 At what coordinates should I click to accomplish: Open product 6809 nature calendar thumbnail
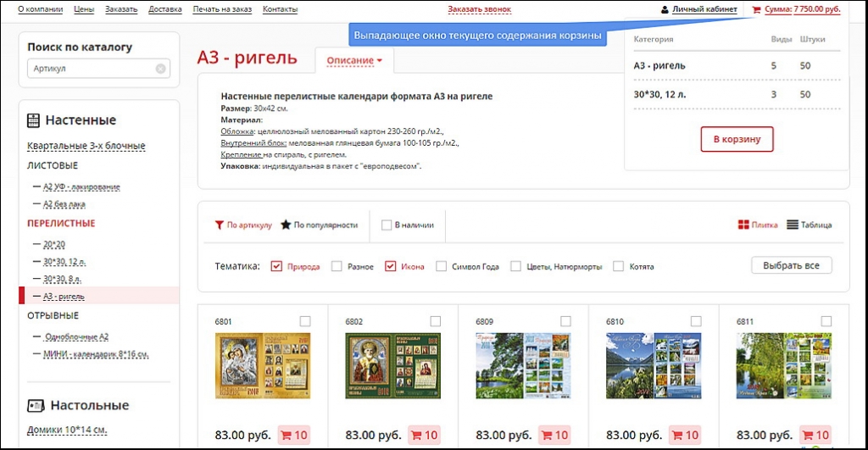pos(523,366)
